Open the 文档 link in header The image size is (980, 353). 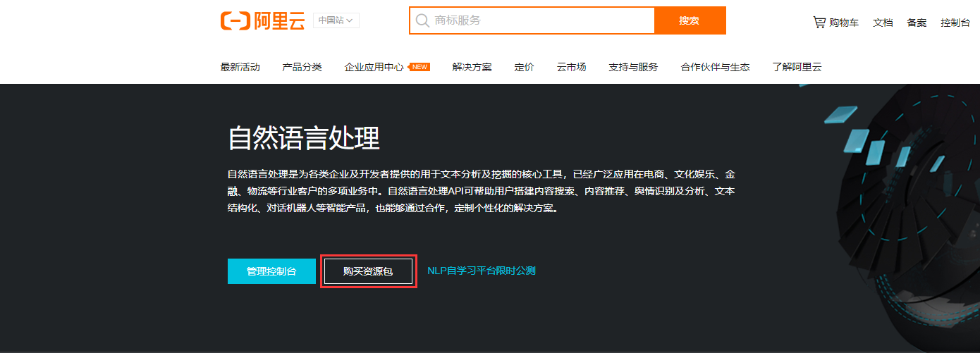click(x=883, y=23)
